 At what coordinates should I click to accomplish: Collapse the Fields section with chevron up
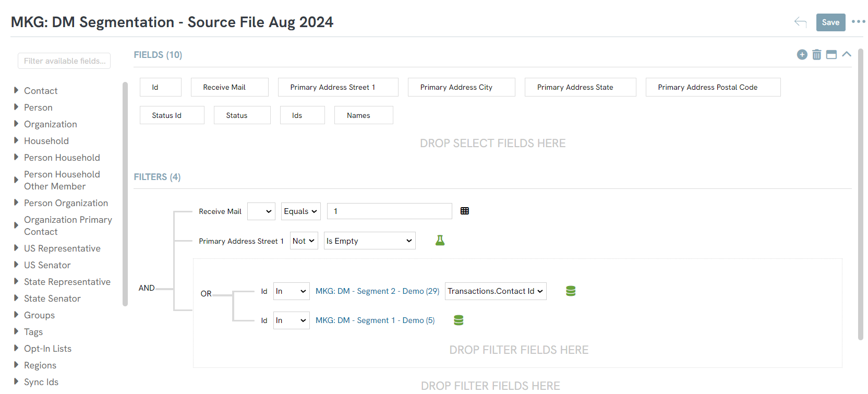pos(847,54)
